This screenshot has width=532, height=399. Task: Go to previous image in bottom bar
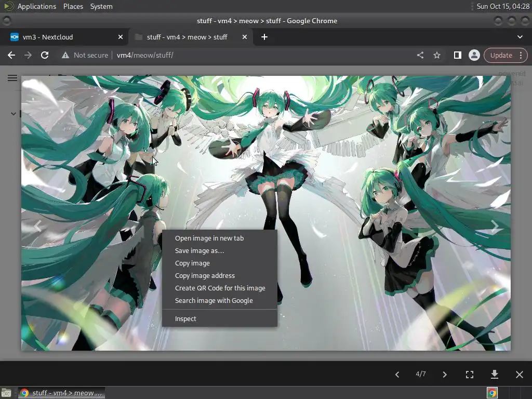click(397, 374)
